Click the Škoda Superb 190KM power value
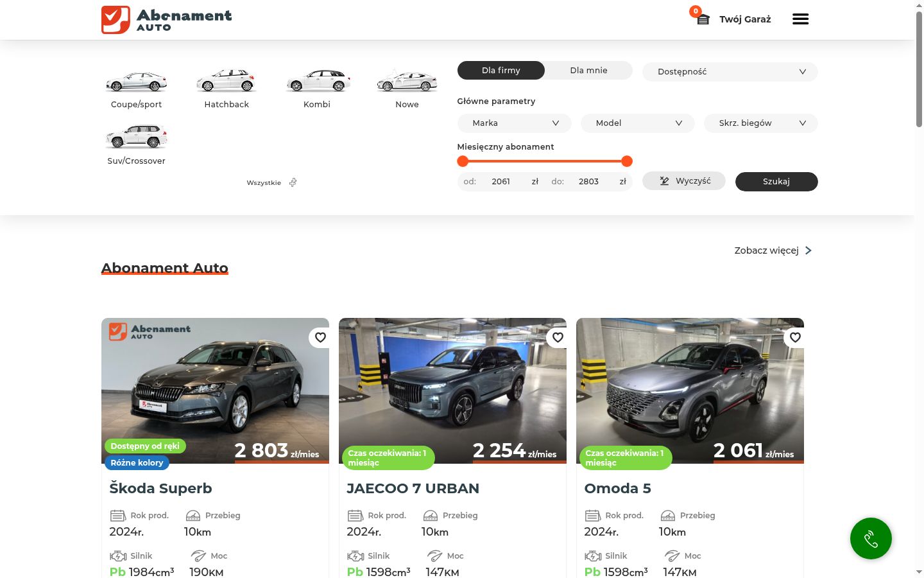The height and width of the screenshot is (578, 924). click(206, 572)
